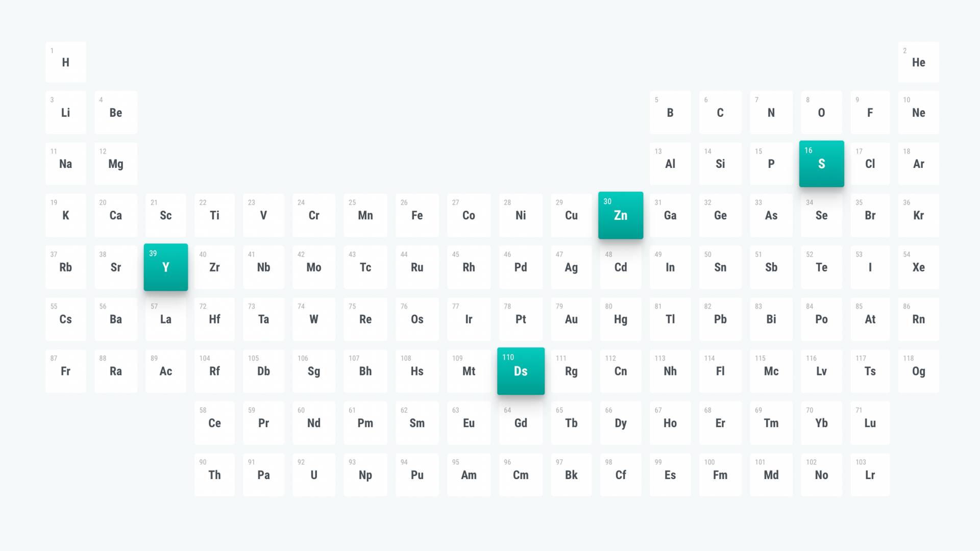The height and width of the screenshot is (551, 980).
Task: Click Cerium in the lanthanide row
Action: click(214, 423)
